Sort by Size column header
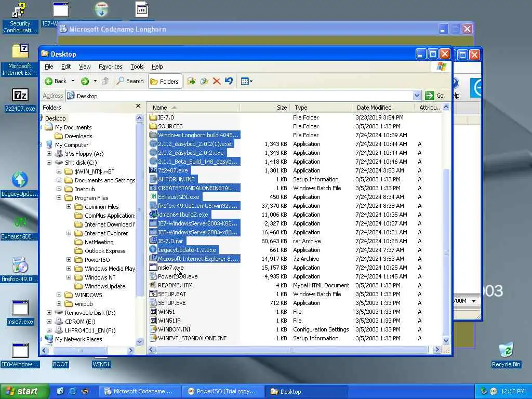Viewport: 532px width, 399px height. coord(264,108)
